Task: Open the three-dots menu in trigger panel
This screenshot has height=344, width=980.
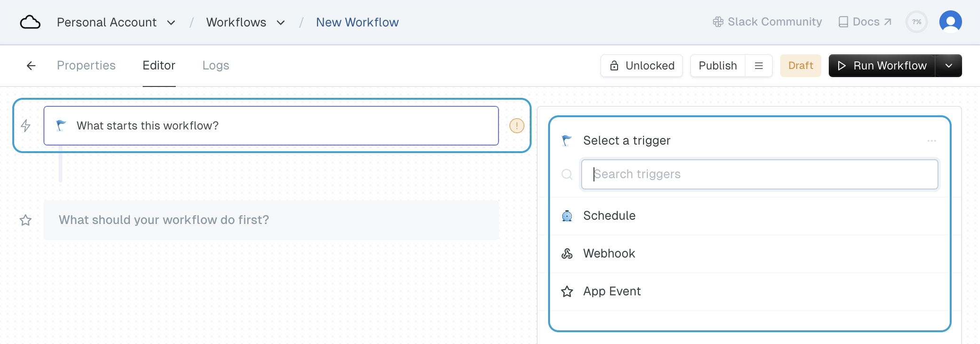Action: [931, 141]
